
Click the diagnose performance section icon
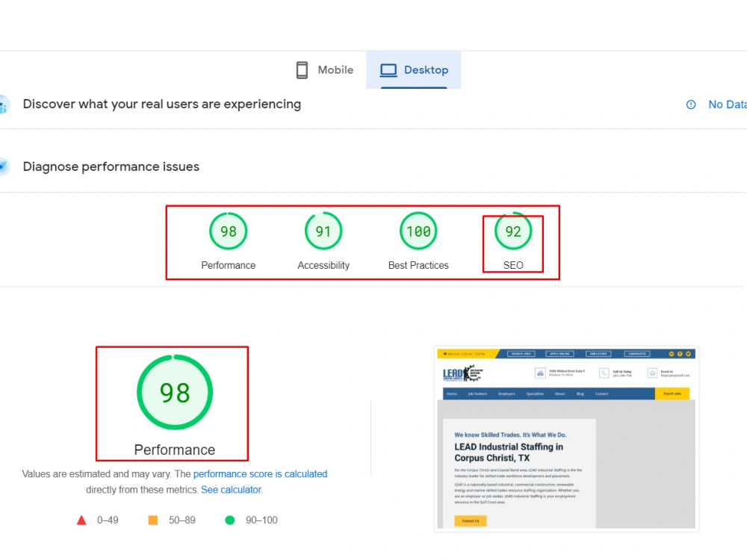[4, 167]
